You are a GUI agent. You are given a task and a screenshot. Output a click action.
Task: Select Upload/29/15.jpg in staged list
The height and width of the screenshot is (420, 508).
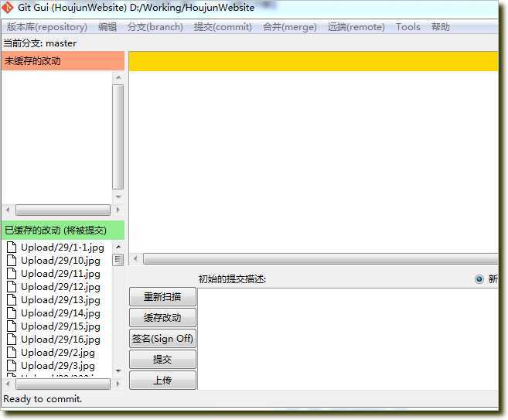tap(60, 326)
